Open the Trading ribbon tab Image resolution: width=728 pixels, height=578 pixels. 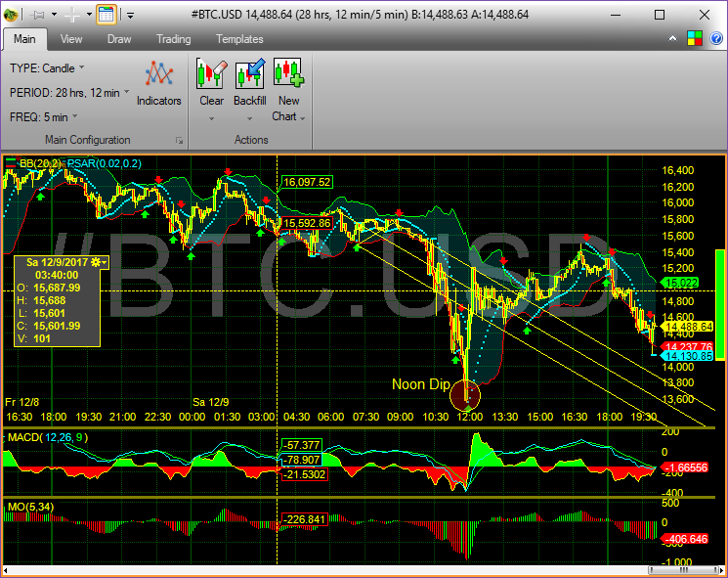pos(173,39)
